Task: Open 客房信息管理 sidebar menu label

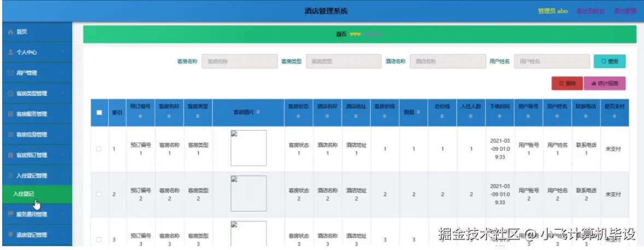Action: tap(32, 135)
